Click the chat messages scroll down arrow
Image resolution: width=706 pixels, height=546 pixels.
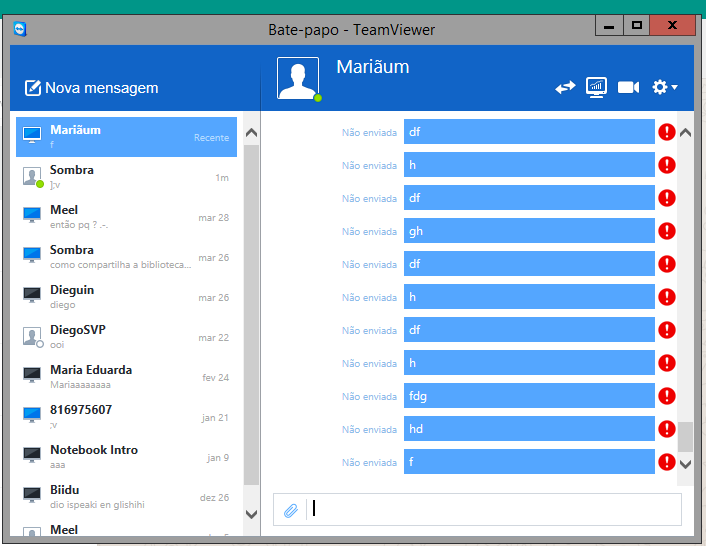point(685,465)
